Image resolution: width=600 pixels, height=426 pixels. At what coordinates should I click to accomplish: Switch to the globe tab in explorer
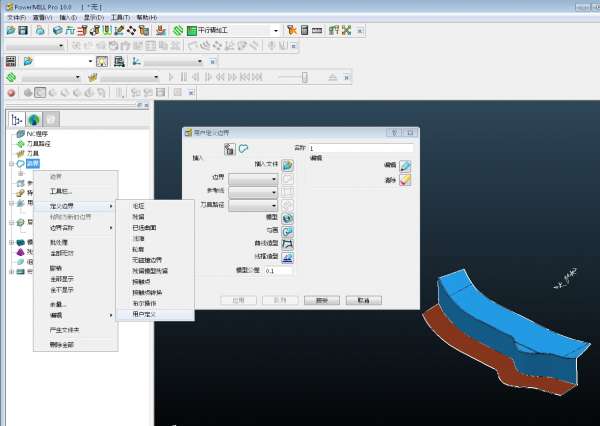coord(34,120)
